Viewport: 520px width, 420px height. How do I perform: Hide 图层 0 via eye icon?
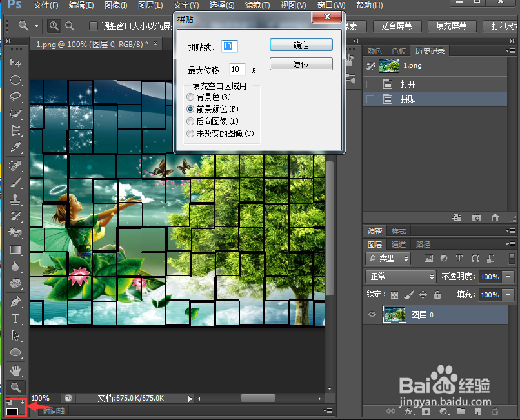pos(372,314)
